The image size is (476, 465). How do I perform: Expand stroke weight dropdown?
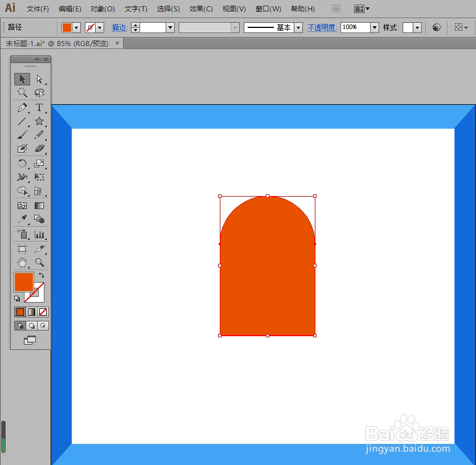coord(170,28)
